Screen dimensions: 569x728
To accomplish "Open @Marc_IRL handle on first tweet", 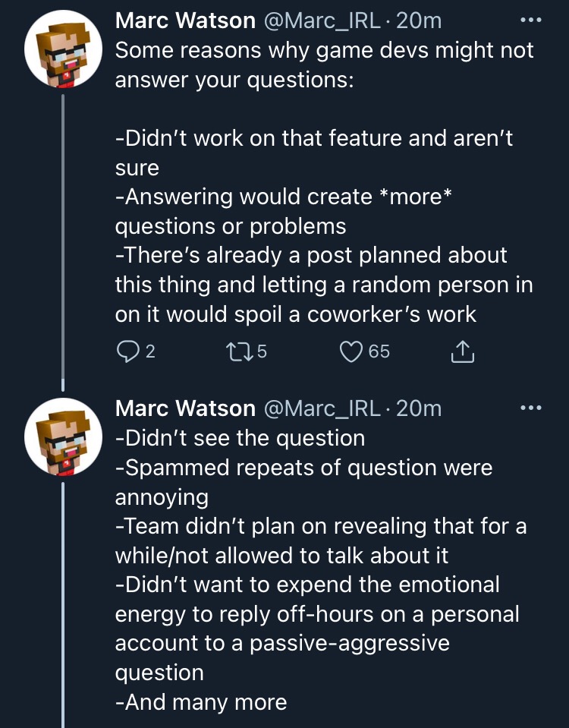I will click(x=322, y=21).
